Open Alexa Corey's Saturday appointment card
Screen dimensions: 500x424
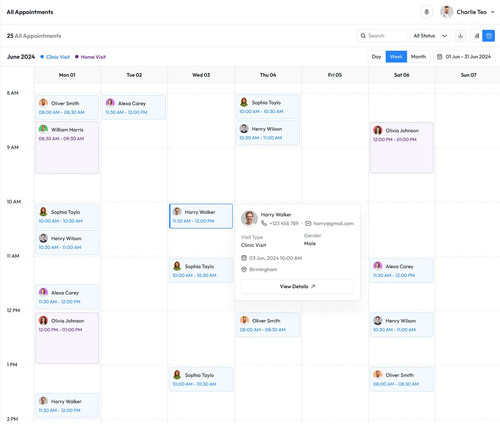[402, 270]
